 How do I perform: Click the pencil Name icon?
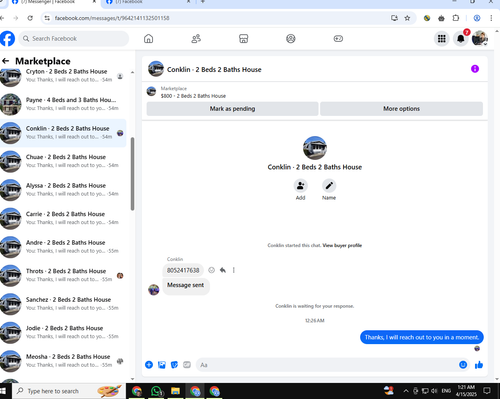[x=329, y=186]
